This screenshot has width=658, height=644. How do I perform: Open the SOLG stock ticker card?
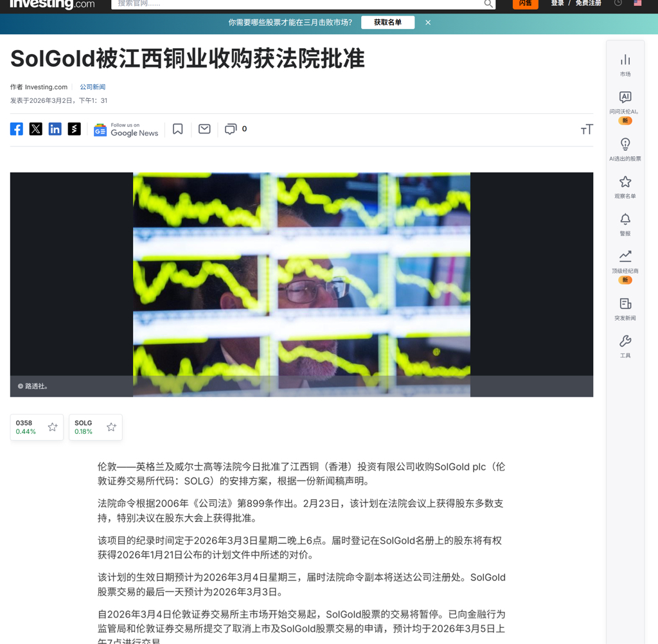(96, 427)
